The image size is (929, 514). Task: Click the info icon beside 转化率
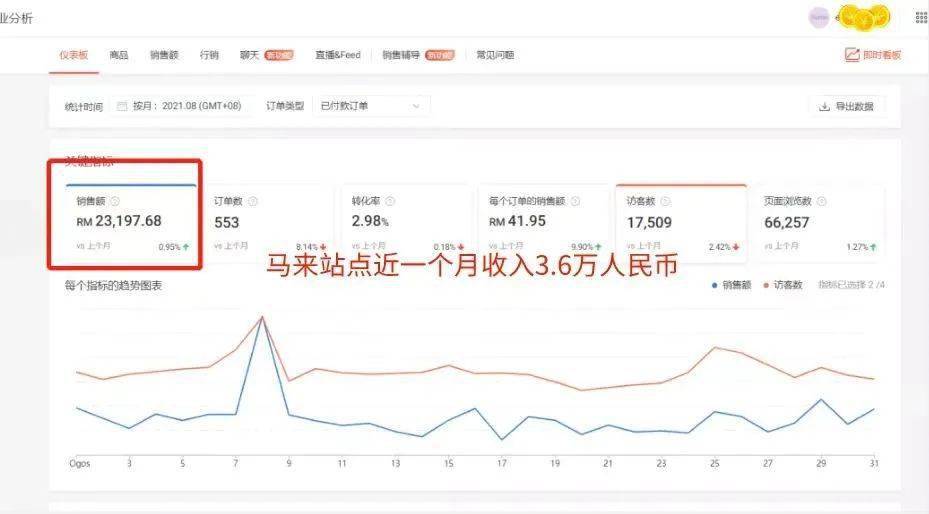tap(390, 201)
